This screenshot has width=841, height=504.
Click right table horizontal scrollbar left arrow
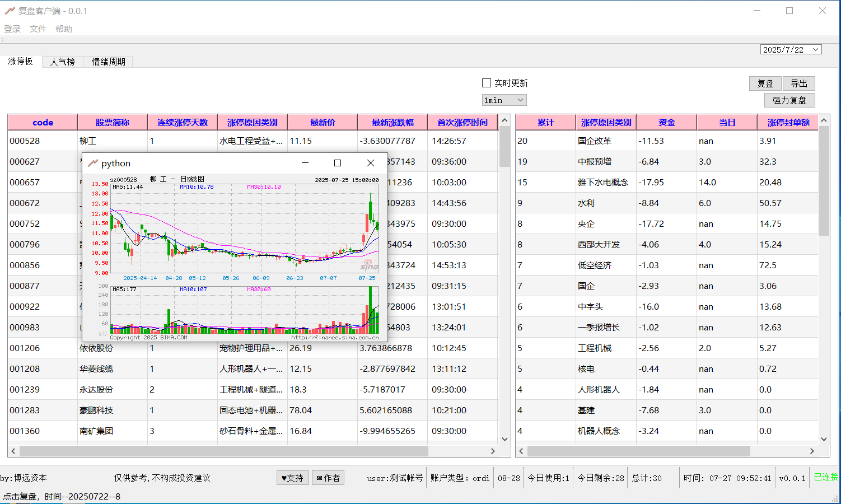[521, 451]
